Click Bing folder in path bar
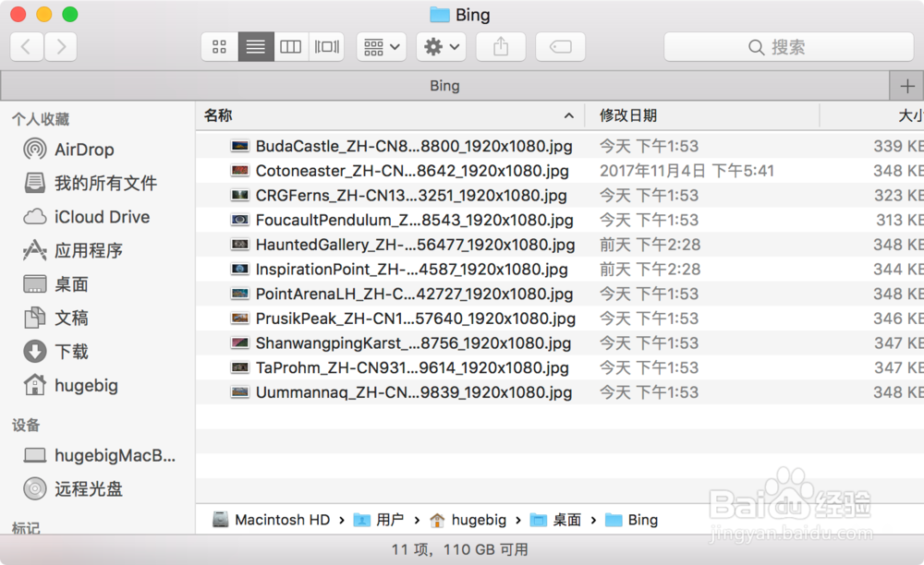 632,520
